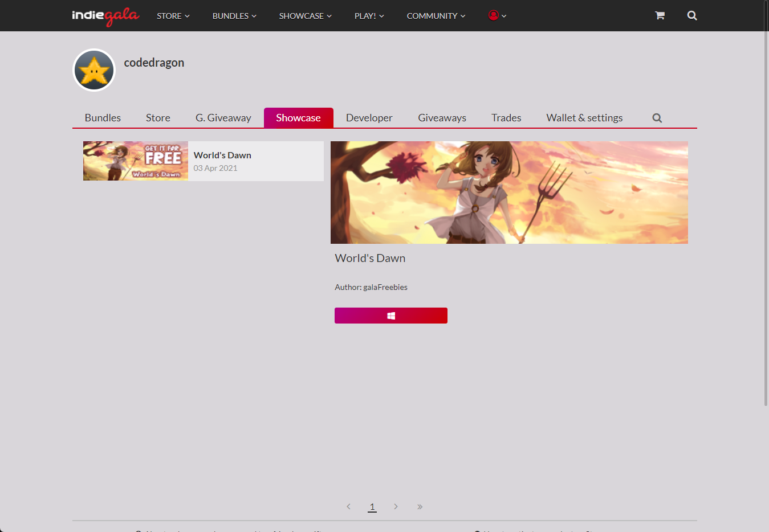The height and width of the screenshot is (532, 769).
Task: Go to the next page arrow
Action: (396, 506)
